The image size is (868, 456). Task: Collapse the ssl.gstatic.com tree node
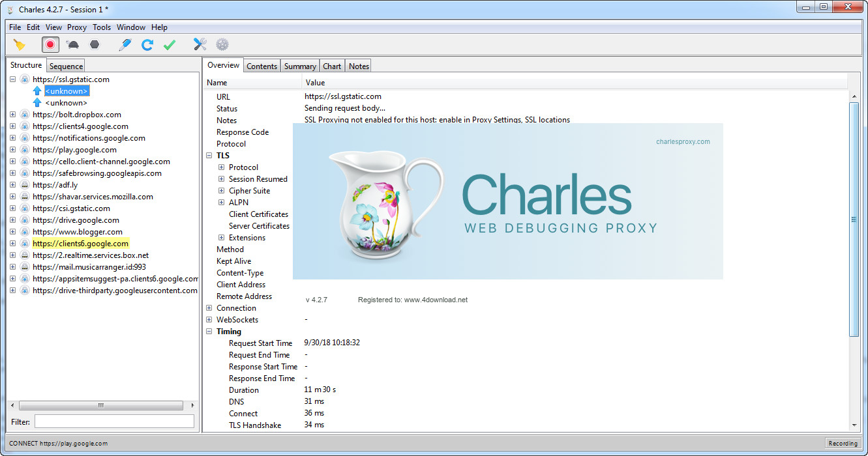click(x=13, y=79)
